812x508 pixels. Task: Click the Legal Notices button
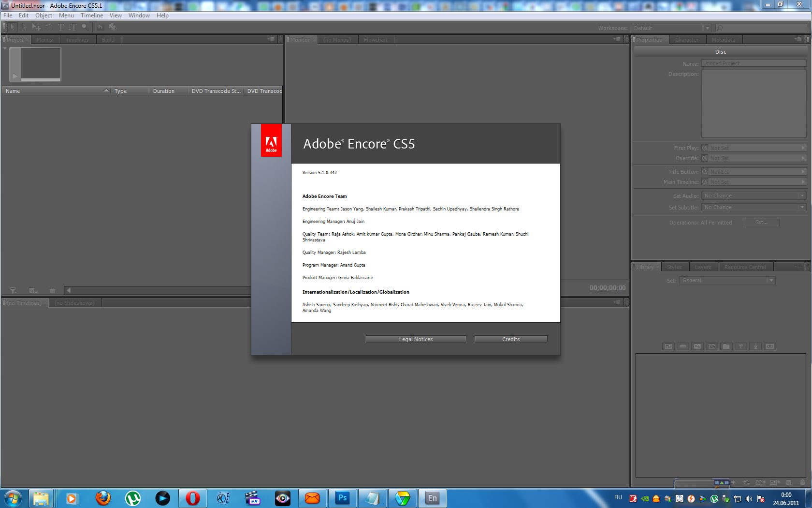point(416,339)
